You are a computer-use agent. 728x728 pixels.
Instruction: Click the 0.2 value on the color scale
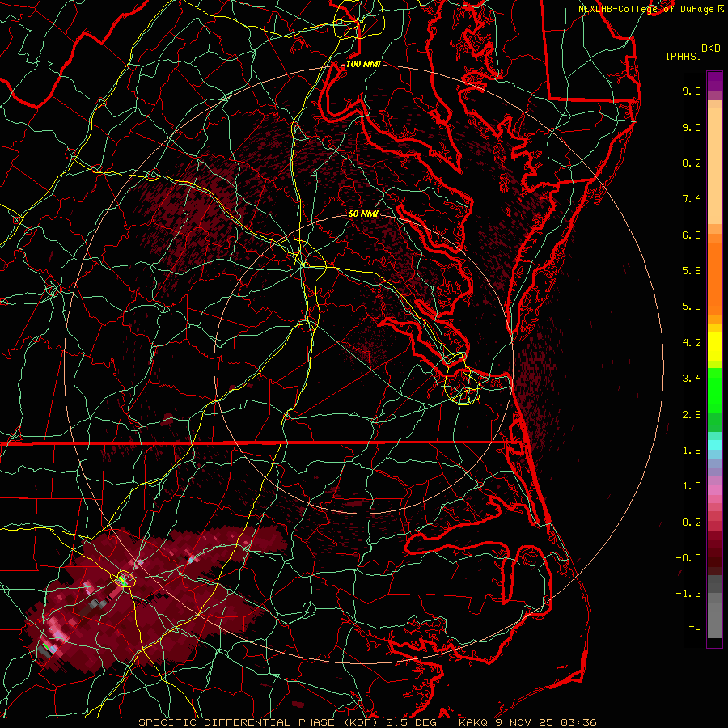(x=692, y=523)
